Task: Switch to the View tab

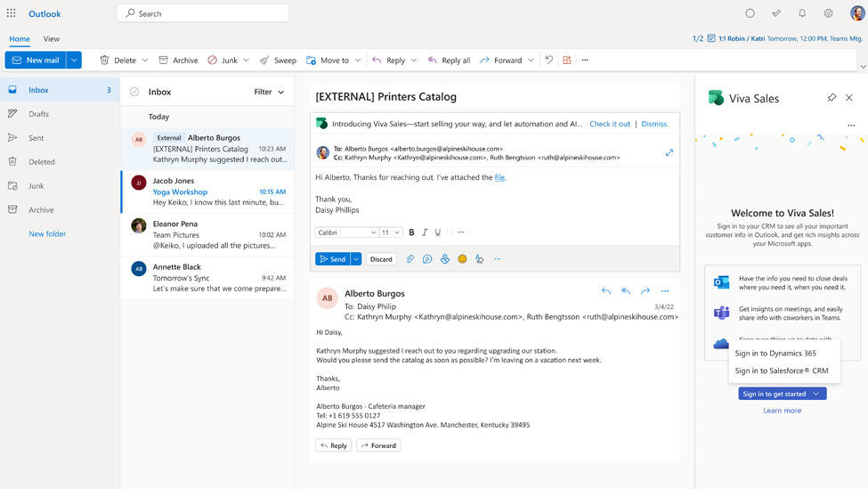Action: 52,39
